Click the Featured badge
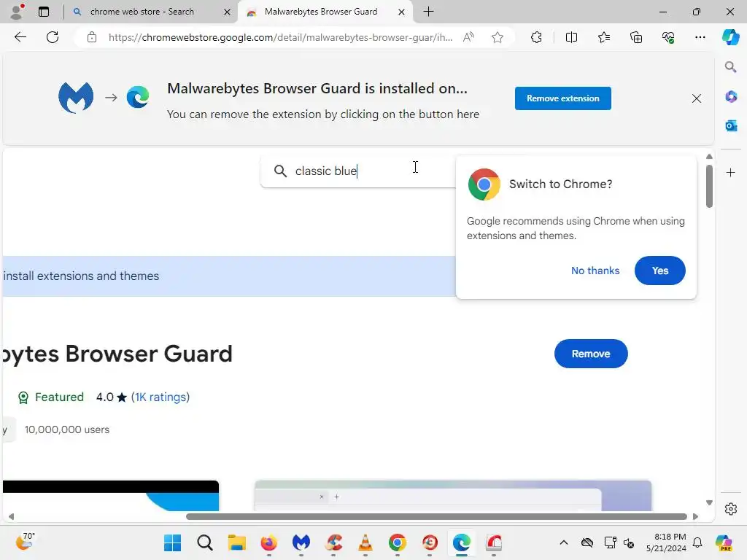This screenshot has height=560, width=747. (x=50, y=397)
